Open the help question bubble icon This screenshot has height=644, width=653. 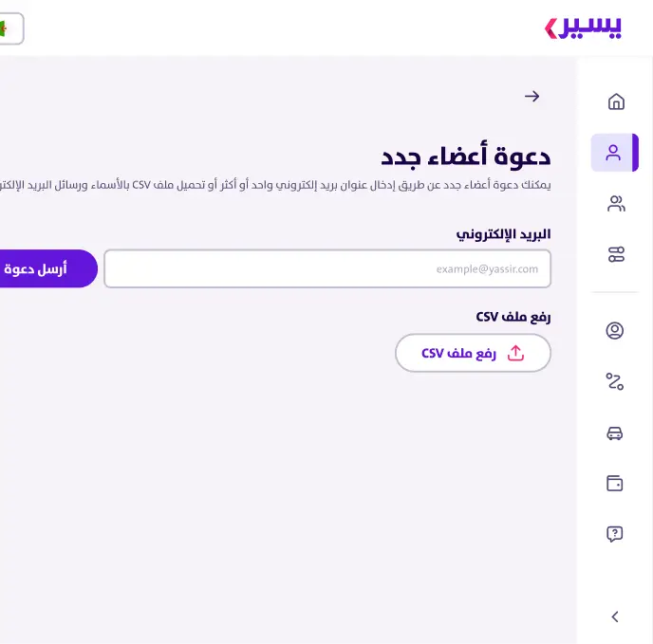(x=614, y=534)
